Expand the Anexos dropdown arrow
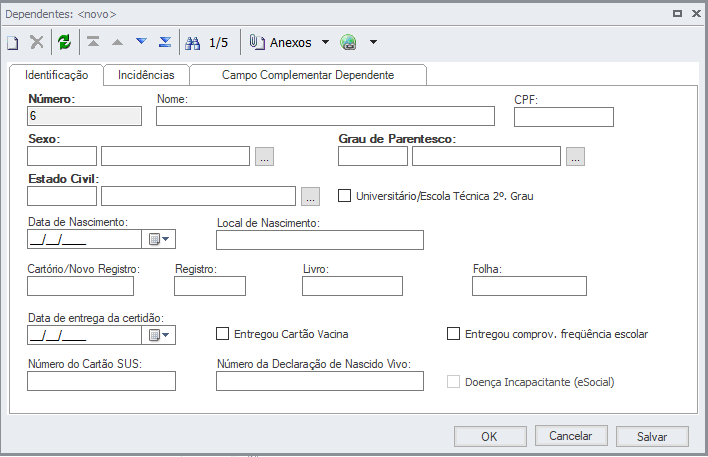The height and width of the screenshot is (457, 708). (x=325, y=42)
